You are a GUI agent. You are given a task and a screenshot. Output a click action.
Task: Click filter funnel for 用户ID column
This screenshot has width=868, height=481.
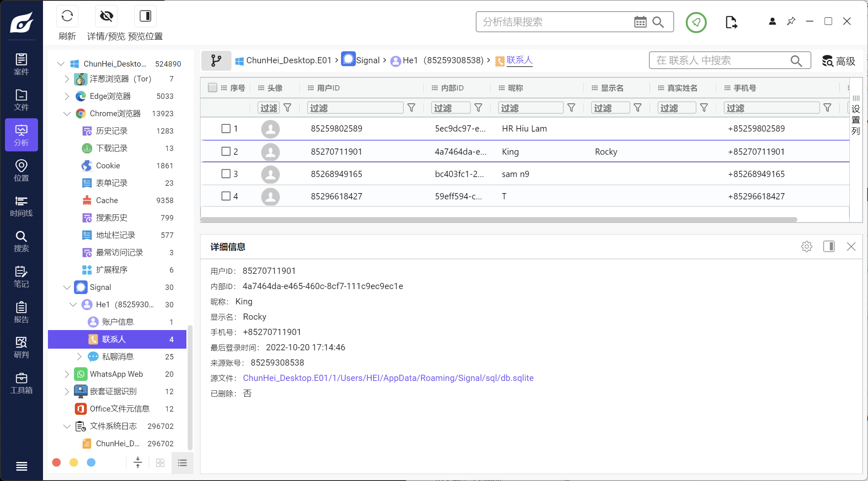[411, 108]
